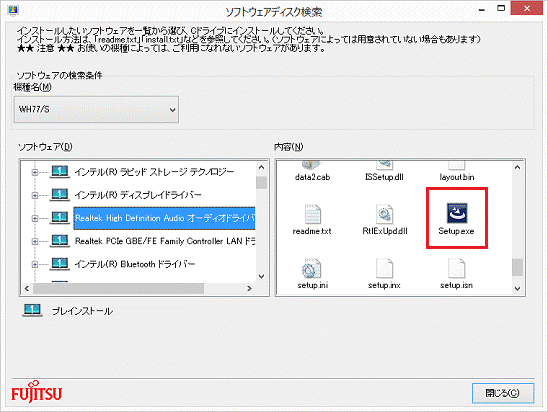This screenshot has height=412, width=548.
Task: Click the laptop icon beside Intel Bluetooth driver
Action: tap(60, 264)
